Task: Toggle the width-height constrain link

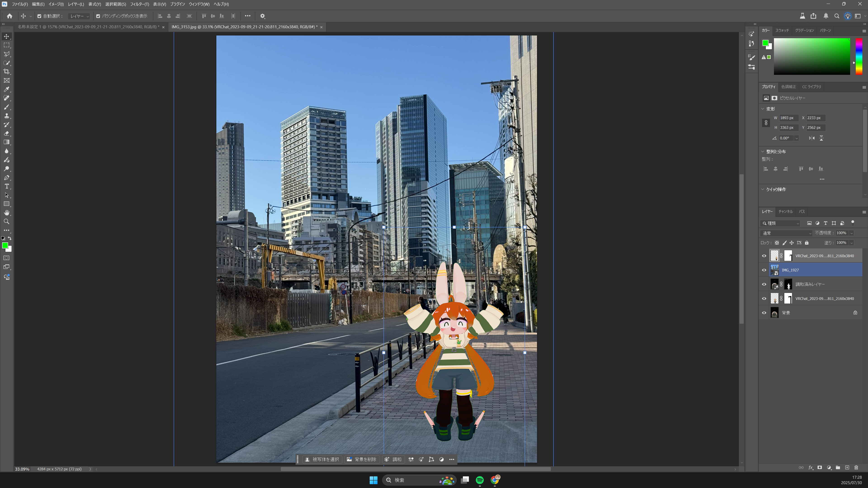Action: 766,123
